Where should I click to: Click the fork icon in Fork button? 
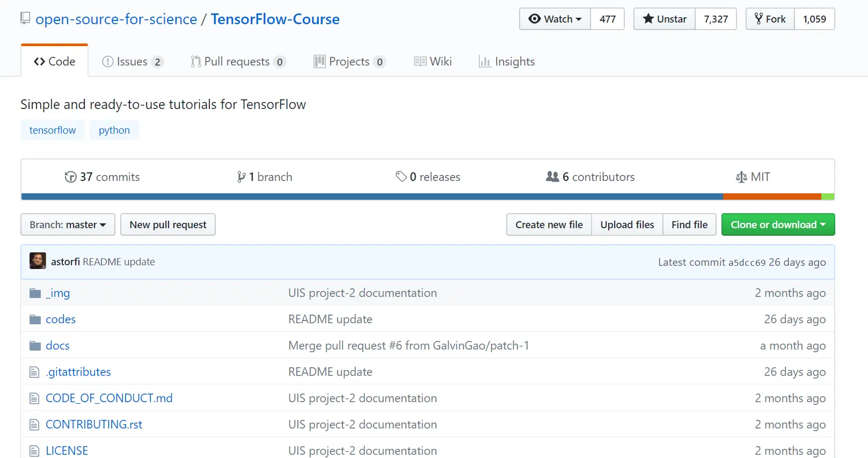758,19
